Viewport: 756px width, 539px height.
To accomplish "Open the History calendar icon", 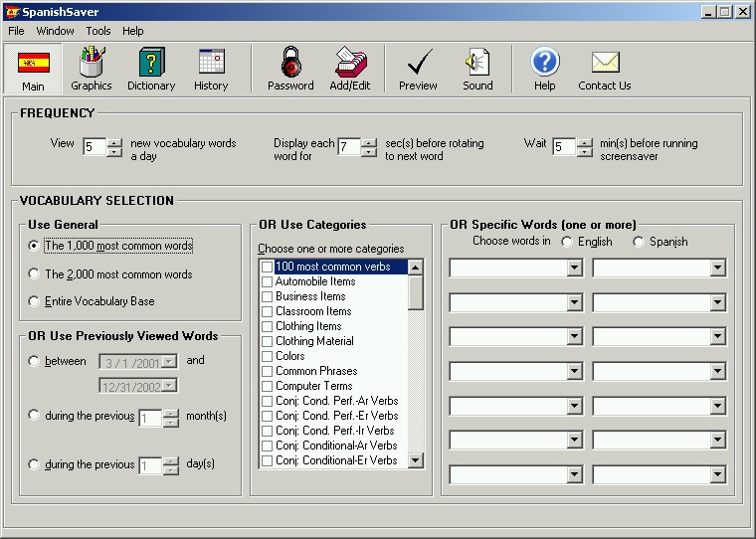I will coord(211,69).
